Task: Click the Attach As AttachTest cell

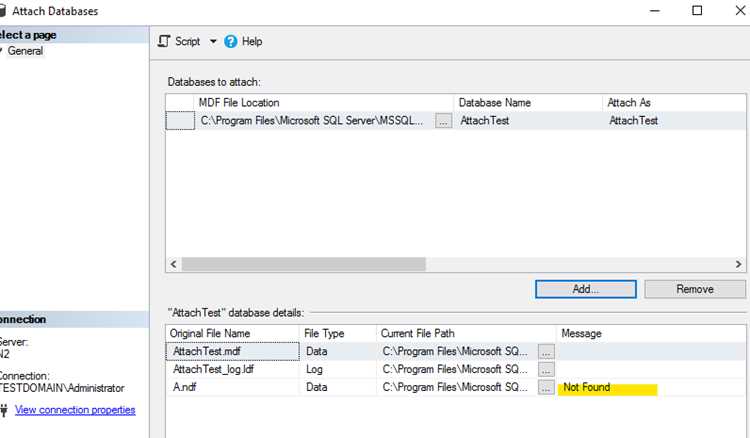Action: pyautogui.click(x=674, y=120)
